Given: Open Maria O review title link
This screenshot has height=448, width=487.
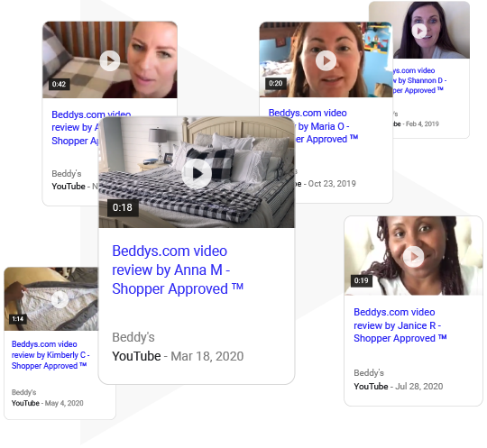Looking at the screenshot, I should pos(313,126).
